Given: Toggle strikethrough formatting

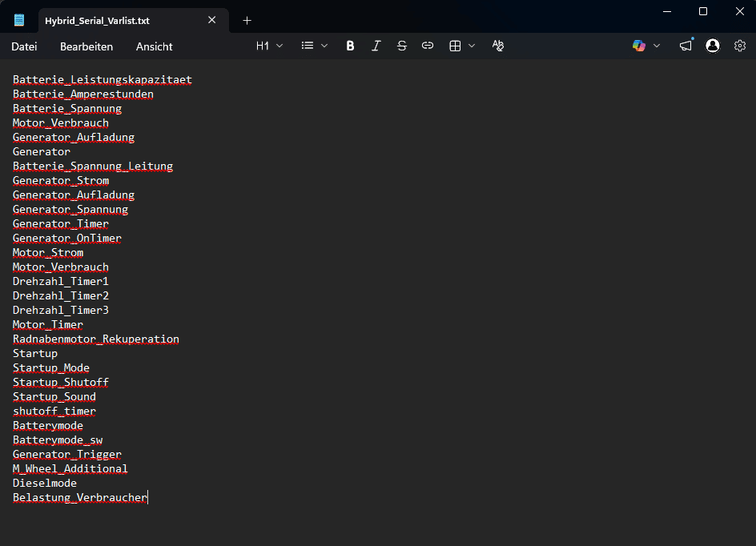Looking at the screenshot, I should click(401, 46).
